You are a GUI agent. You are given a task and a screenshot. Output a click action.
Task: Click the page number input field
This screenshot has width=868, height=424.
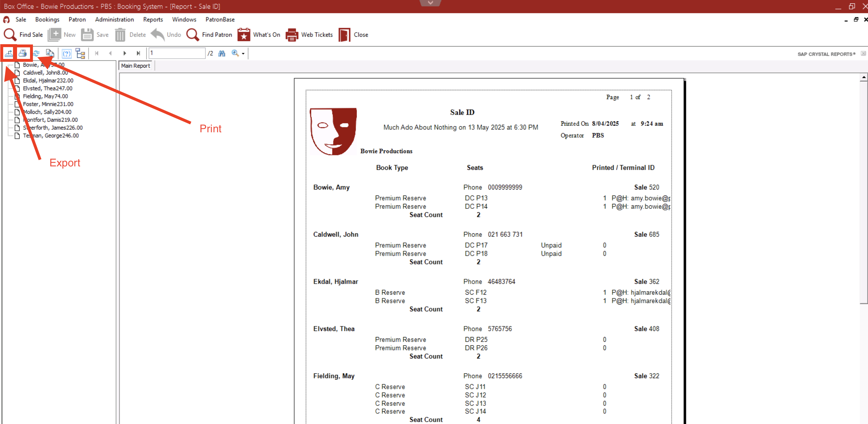point(176,53)
